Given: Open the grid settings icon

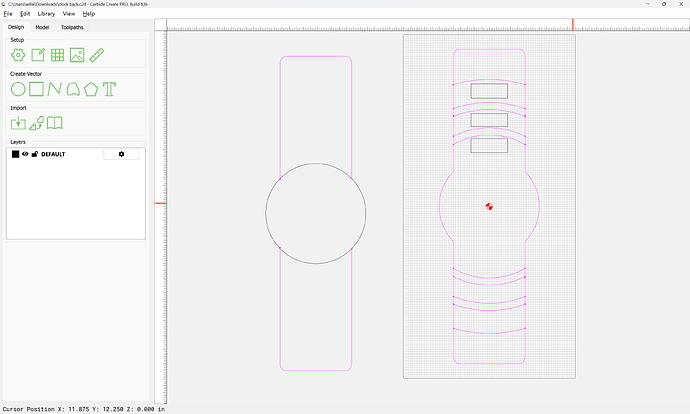Looking at the screenshot, I should tap(57, 55).
